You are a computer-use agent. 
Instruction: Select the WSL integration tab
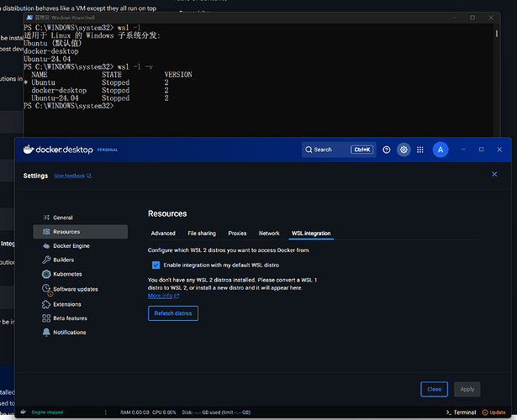(311, 234)
